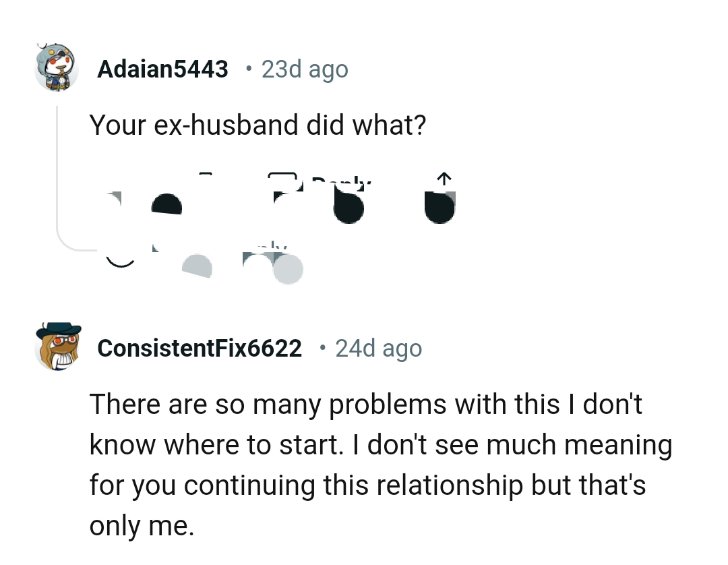Click ConsistentFix6622's cowboy-hat avatar
Viewport: 728px width, 565px height.
point(57,348)
